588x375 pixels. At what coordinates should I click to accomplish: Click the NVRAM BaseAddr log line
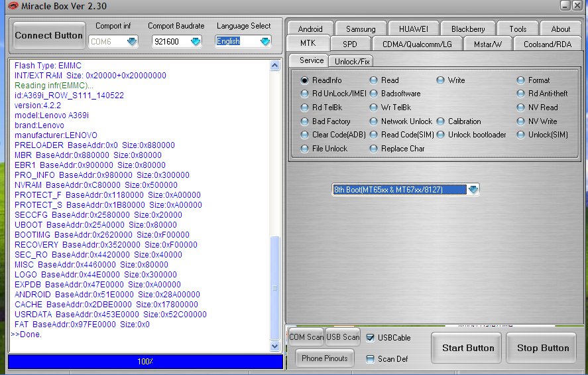(96, 185)
